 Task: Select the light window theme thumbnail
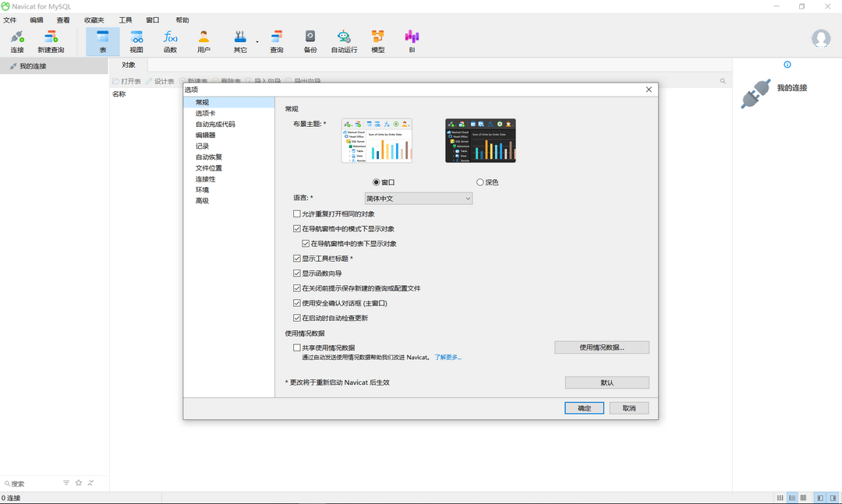pos(377,140)
